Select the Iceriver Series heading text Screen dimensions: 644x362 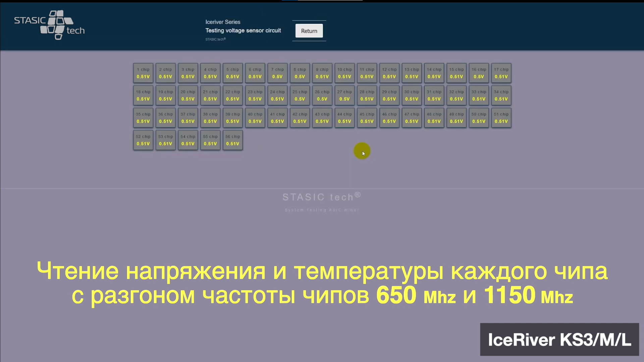coord(223,22)
